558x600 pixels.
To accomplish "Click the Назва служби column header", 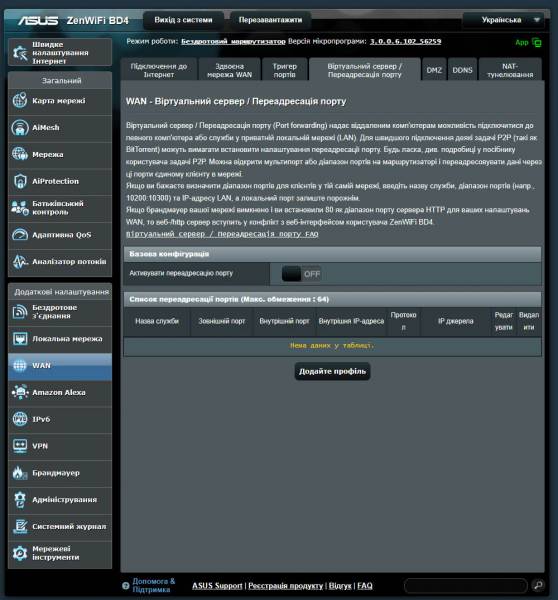I will tap(157, 321).
